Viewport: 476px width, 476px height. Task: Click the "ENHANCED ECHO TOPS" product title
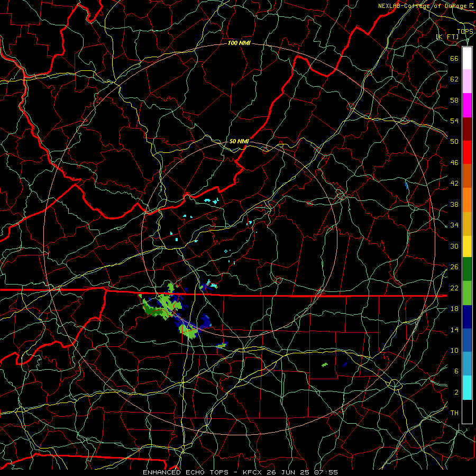click(x=186, y=472)
